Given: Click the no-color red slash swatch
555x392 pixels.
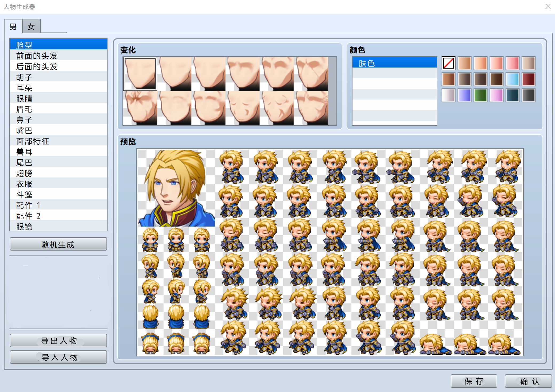Looking at the screenshot, I should 449,63.
